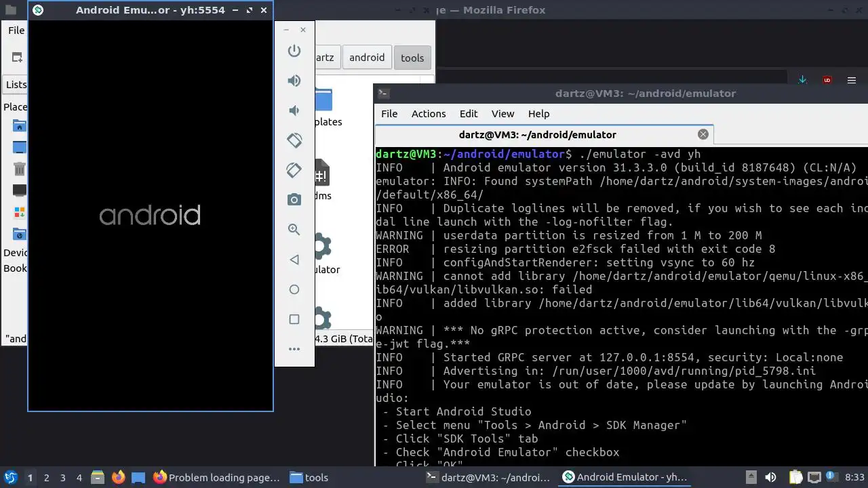This screenshot has width=868, height=488.
Task: Launch the file manager from the panel
Action: pyautogui.click(x=97, y=477)
